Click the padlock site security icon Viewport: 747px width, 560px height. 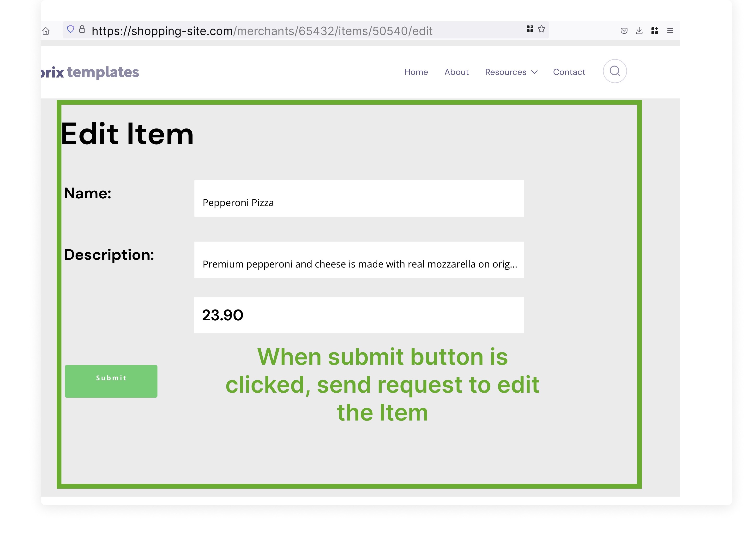click(82, 29)
